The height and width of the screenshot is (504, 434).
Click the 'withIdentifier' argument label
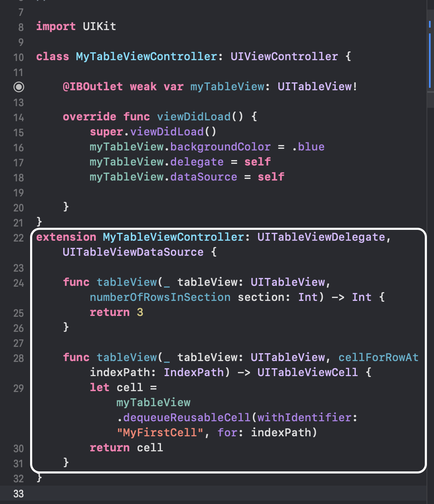[304, 417]
